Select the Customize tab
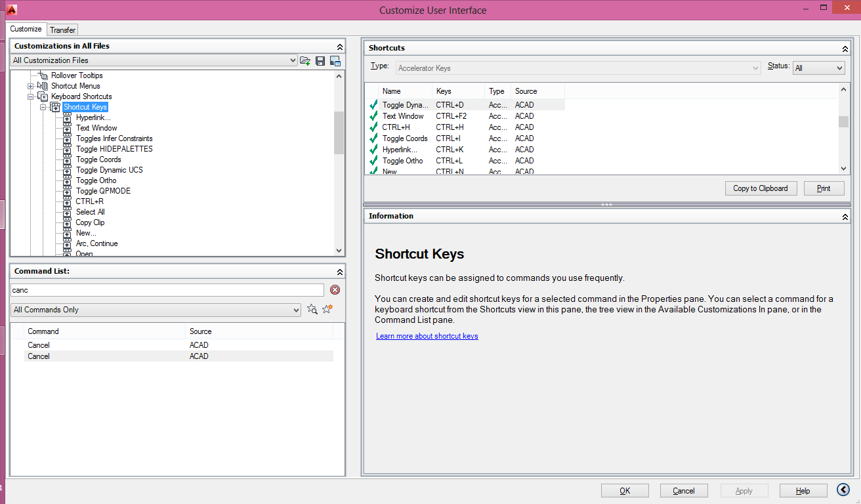The height and width of the screenshot is (504, 861). point(26,30)
